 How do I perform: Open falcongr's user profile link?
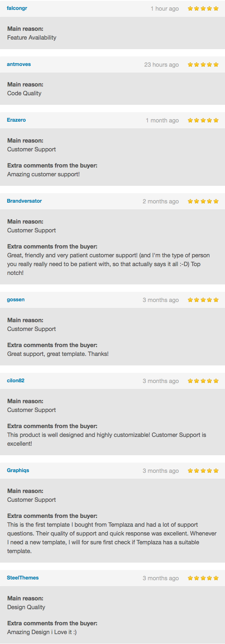click(x=17, y=8)
